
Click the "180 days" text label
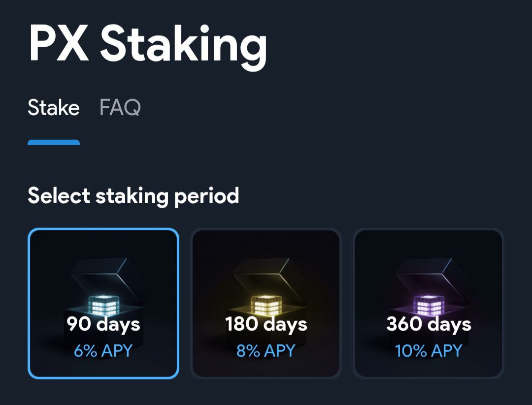[x=266, y=324]
